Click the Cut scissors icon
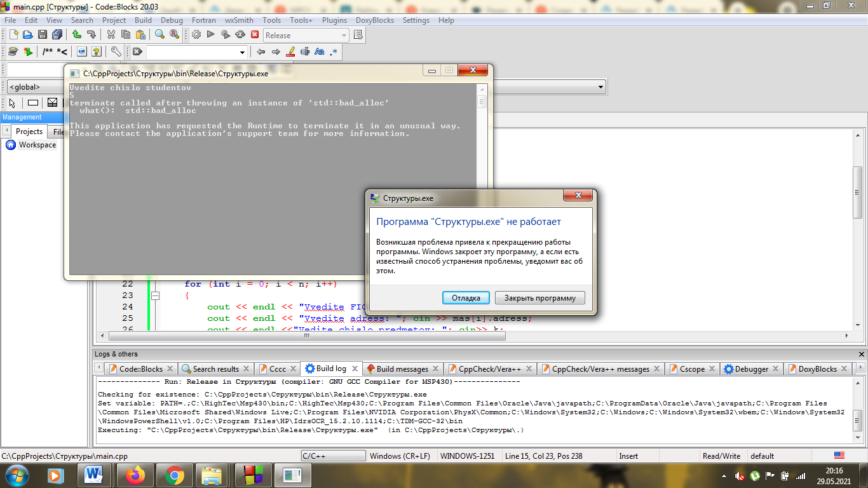Screen dimensions: 868x488 tap(111, 35)
